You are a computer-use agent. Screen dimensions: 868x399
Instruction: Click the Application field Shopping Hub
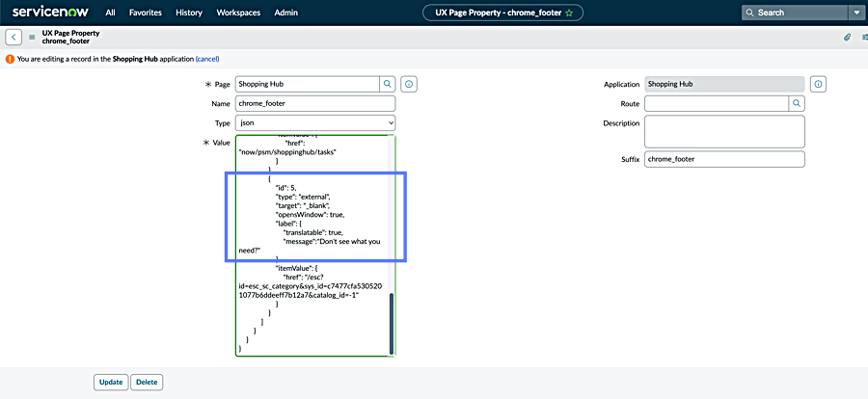[x=725, y=84]
